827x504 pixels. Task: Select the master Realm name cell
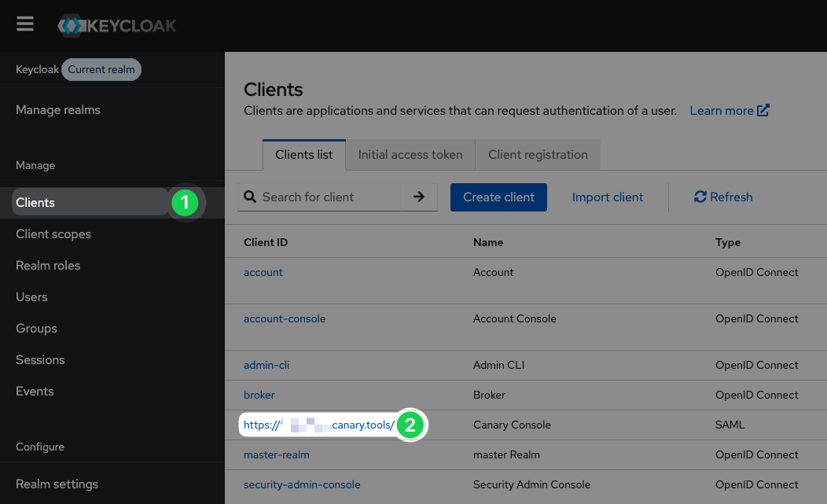506,455
